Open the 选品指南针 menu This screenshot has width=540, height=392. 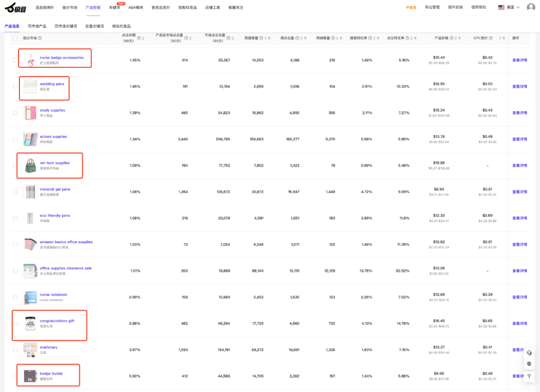click(x=45, y=7)
